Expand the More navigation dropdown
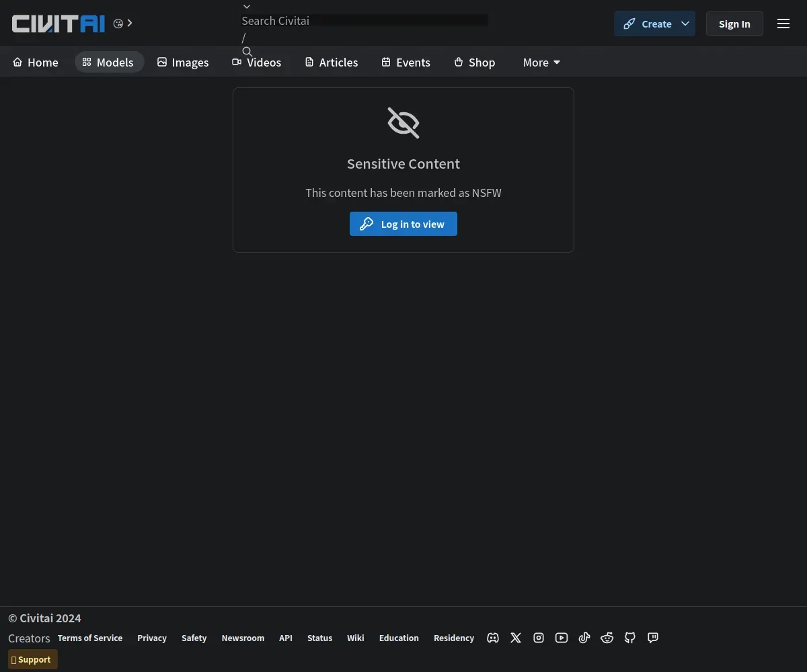The width and height of the screenshot is (807, 672). point(542,62)
